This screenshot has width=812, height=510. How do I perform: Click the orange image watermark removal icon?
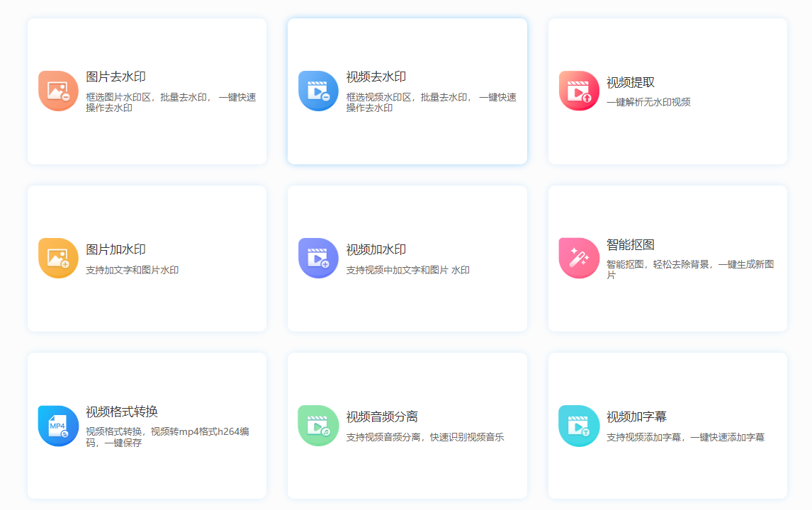point(58,91)
